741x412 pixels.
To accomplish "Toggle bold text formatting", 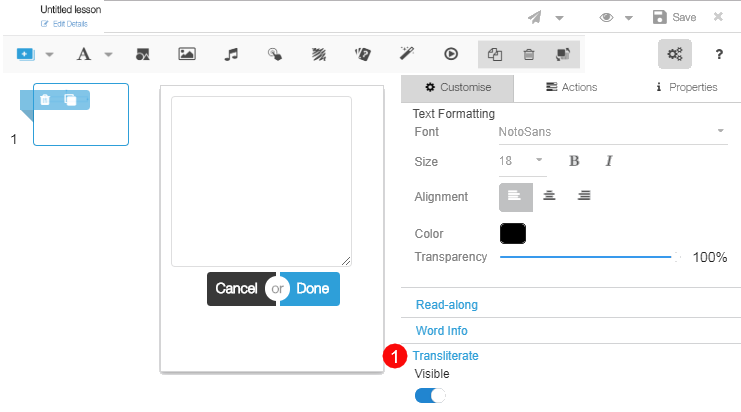I will [x=574, y=161].
